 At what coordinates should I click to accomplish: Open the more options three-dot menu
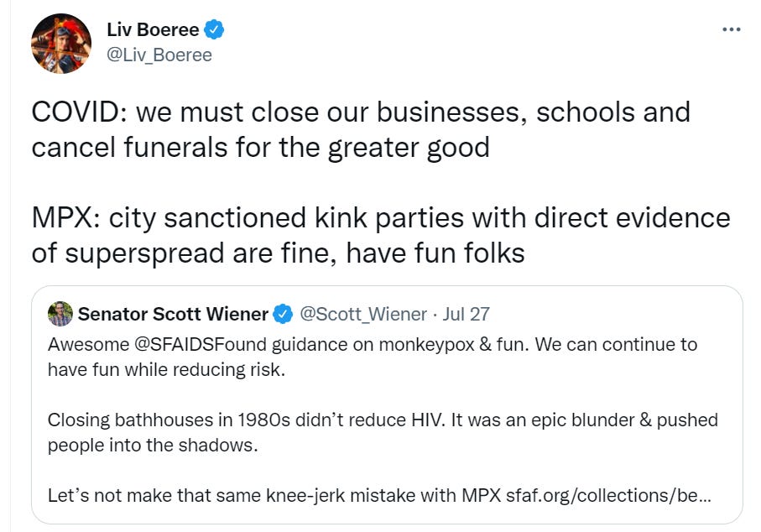tap(731, 29)
